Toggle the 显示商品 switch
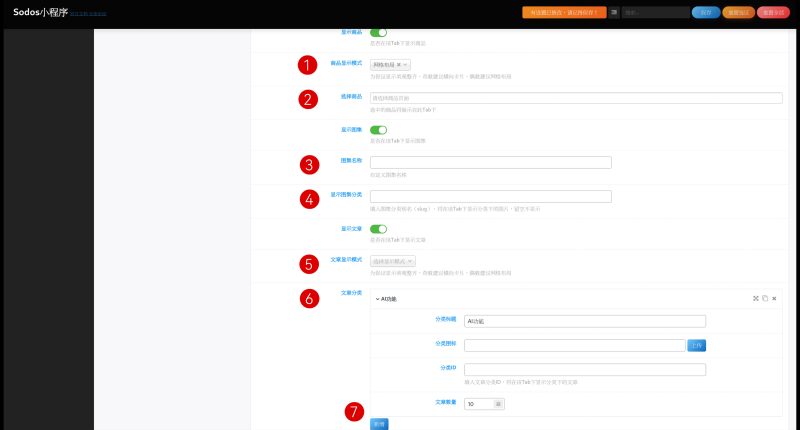 click(378, 33)
